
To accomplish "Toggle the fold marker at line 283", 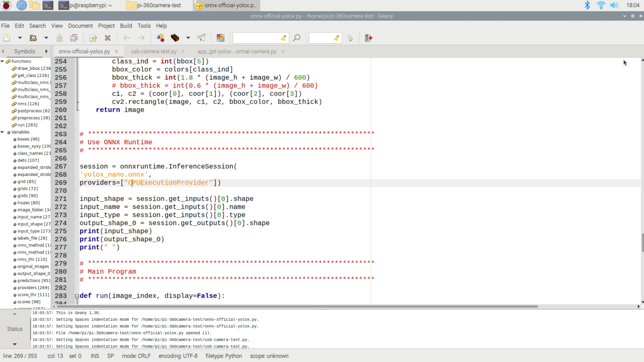I will pos(77,296).
